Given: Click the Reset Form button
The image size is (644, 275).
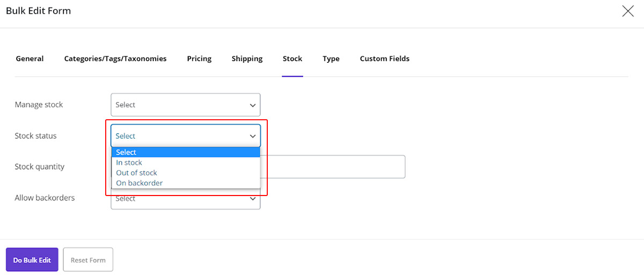Looking at the screenshot, I should [x=88, y=260].
